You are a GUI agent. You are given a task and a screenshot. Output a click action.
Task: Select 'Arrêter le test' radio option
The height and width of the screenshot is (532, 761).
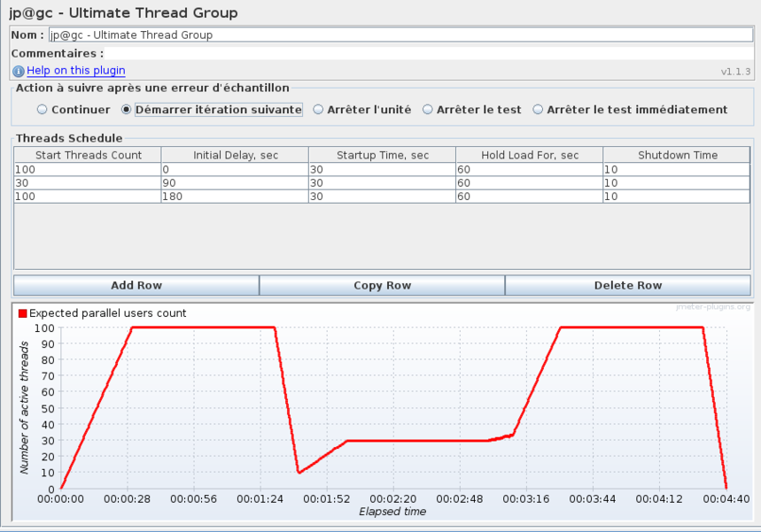coord(428,110)
